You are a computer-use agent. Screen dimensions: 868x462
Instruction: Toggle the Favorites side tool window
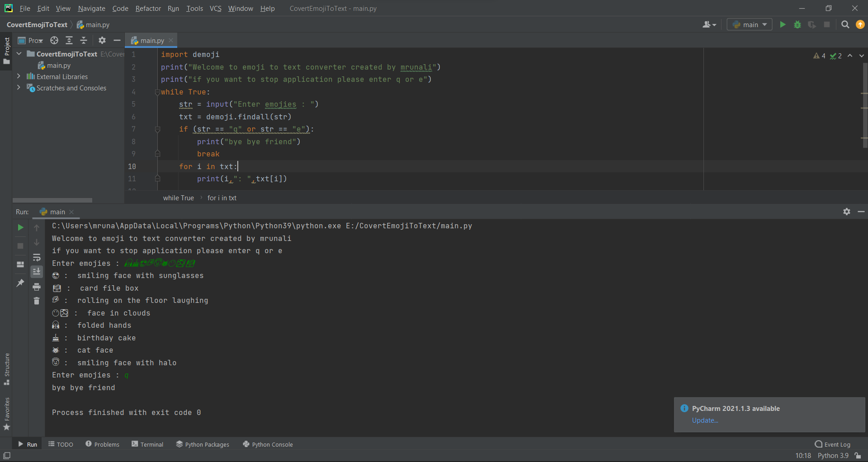6,414
